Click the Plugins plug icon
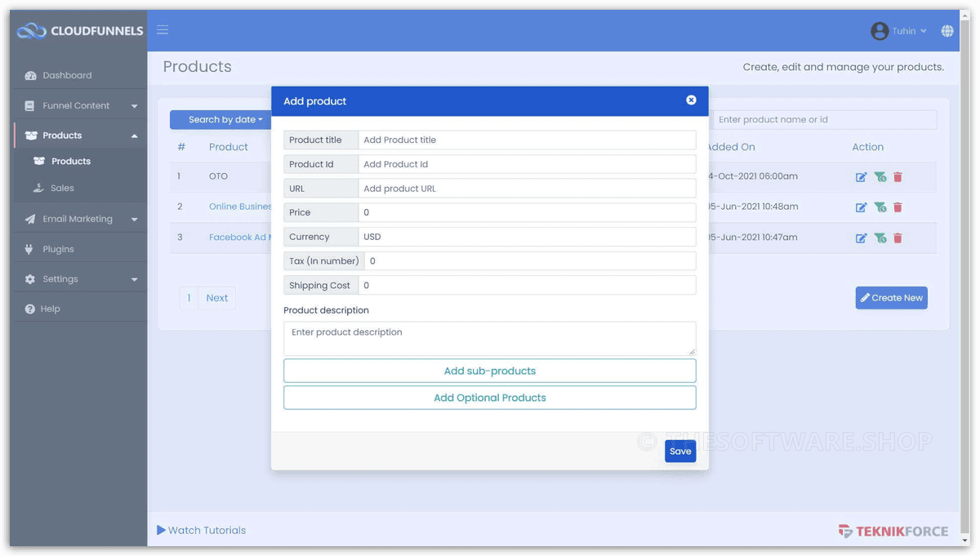 [x=29, y=249]
